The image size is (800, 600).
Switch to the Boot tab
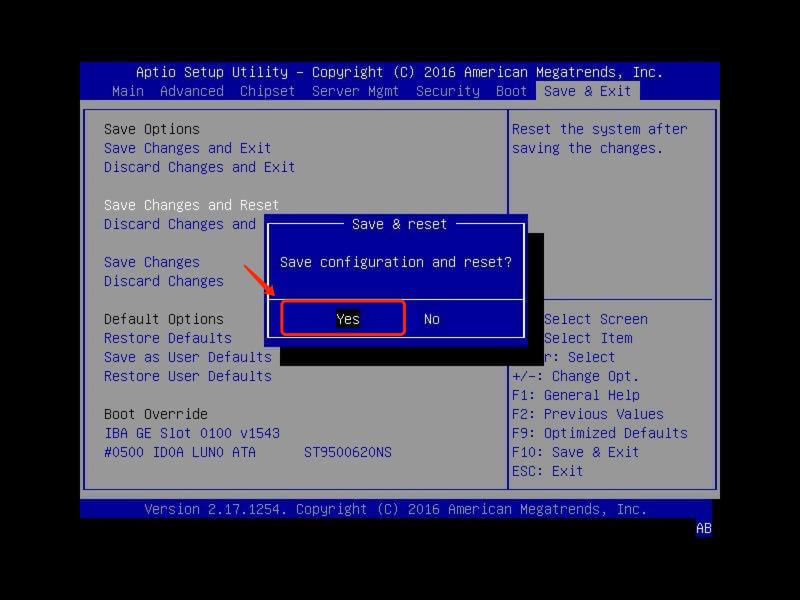pyautogui.click(x=511, y=91)
